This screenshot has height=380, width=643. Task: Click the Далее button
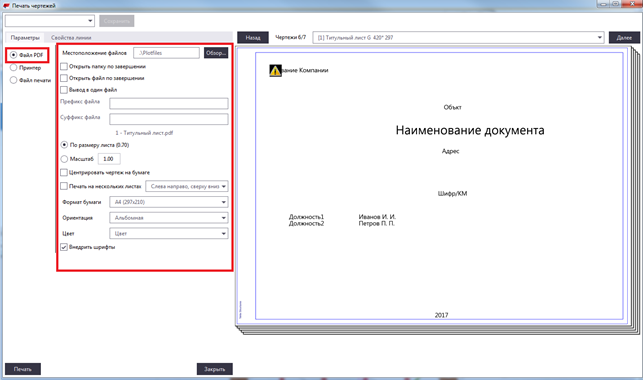tap(624, 37)
